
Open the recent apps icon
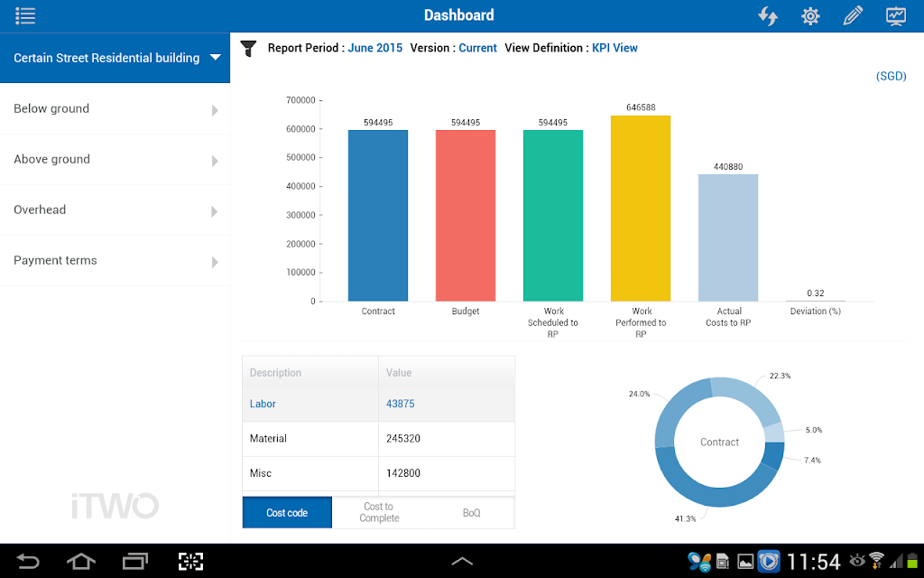pos(135,562)
